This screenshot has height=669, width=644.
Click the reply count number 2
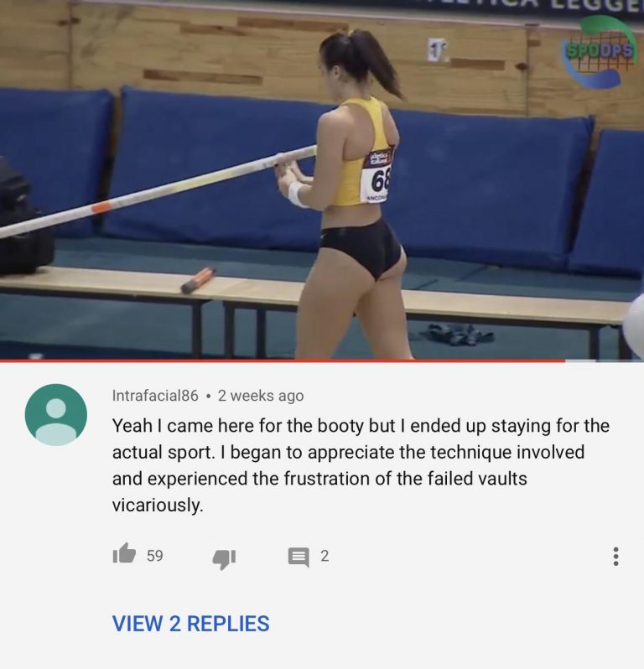325,556
